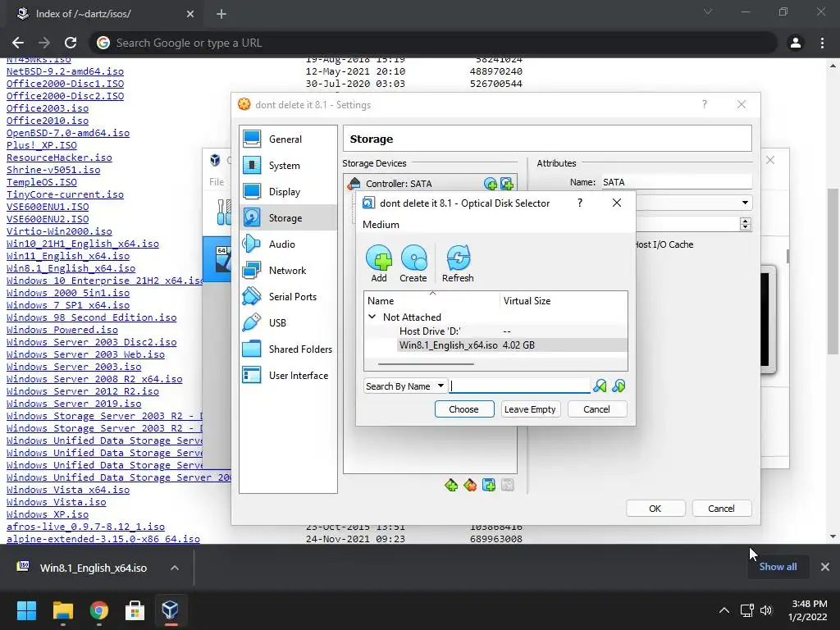Add hard disk to SATA controller icon
The height and width of the screenshot is (630, 840).
tap(507, 184)
